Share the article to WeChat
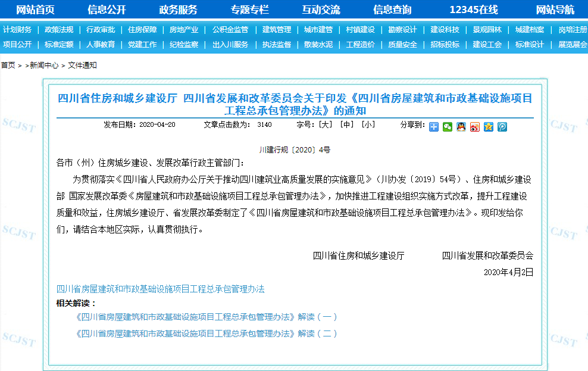The image size is (588, 371). tap(447, 126)
